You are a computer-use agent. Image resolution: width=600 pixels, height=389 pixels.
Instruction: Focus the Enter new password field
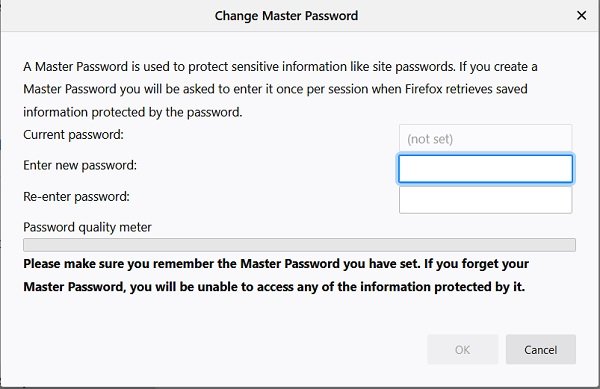(x=486, y=169)
